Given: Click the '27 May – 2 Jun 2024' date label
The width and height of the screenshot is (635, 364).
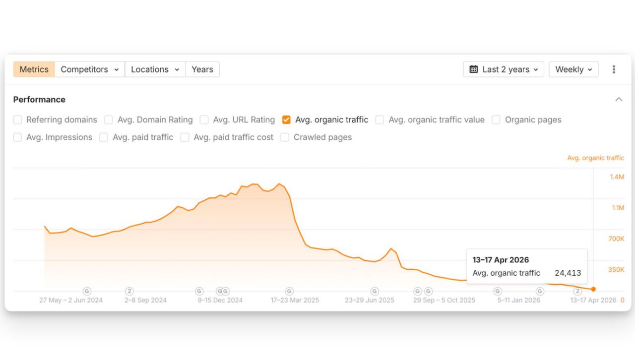Looking at the screenshot, I should (x=71, y=300).
